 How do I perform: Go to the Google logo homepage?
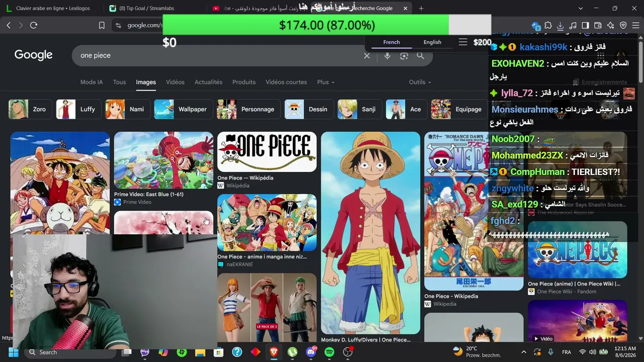33,55
